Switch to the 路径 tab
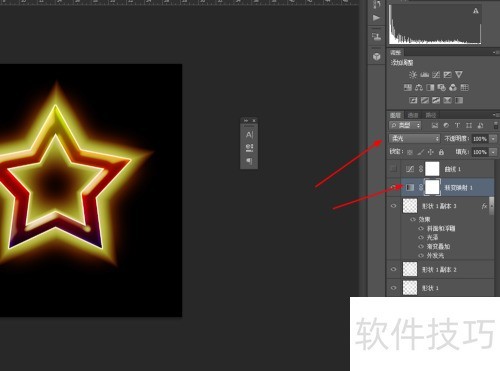500x371 pixels. point(431,115)
